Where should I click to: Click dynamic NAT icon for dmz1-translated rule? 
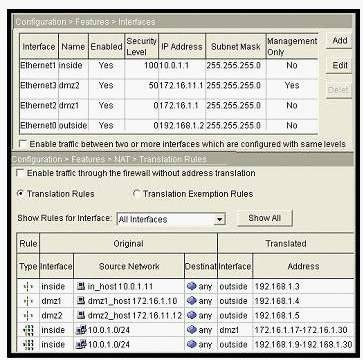click(29, 330)
